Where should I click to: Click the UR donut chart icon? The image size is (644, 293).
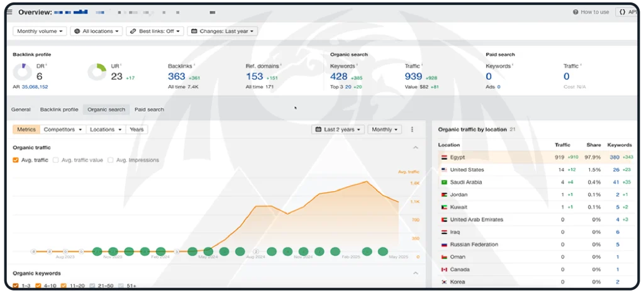tap(97, 72)
